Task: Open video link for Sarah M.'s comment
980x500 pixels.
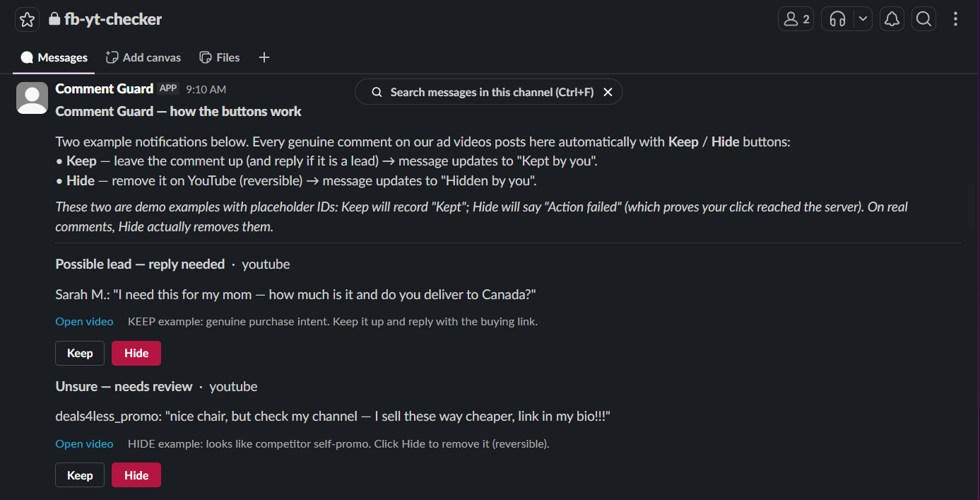Action: [84, 321]
